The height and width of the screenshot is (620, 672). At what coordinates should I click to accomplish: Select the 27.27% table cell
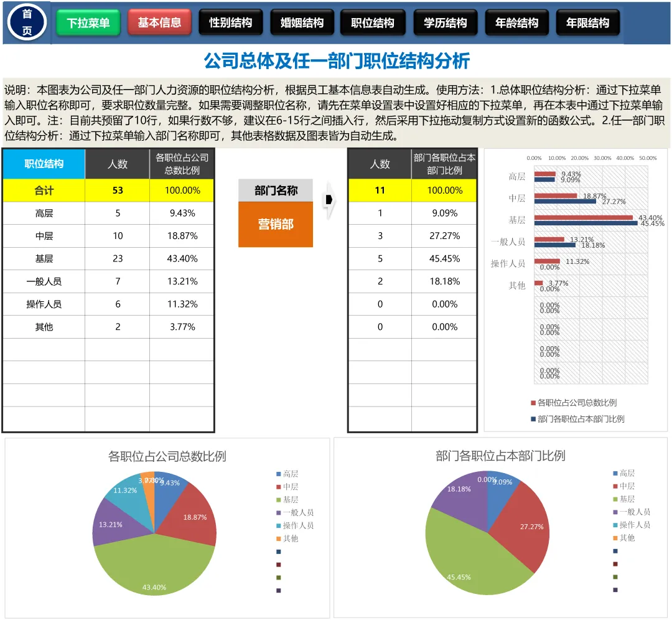(444, 236)
